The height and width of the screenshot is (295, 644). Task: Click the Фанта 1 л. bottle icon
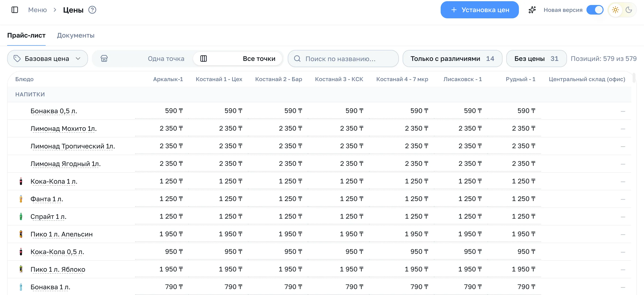coord(21,199)
